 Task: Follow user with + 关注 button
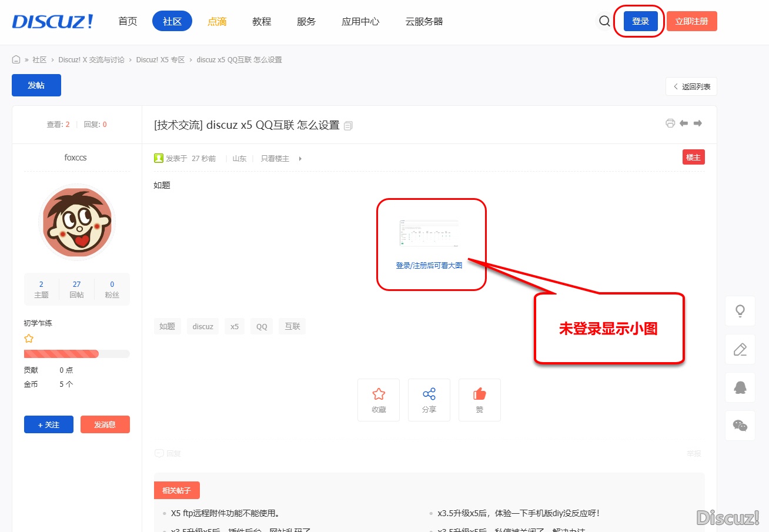[x=49, y=424]
